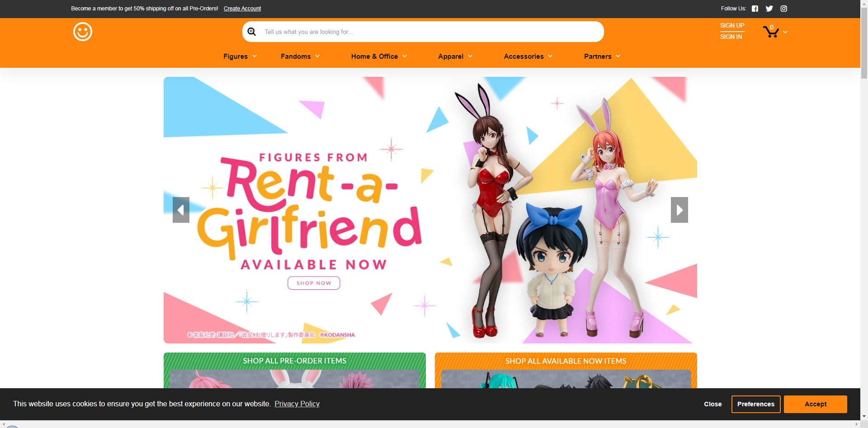Viewport: 868px width, 428px height.
Task: Expand the Fandoms dropdown menu
Action: click(x=300, y=56)
